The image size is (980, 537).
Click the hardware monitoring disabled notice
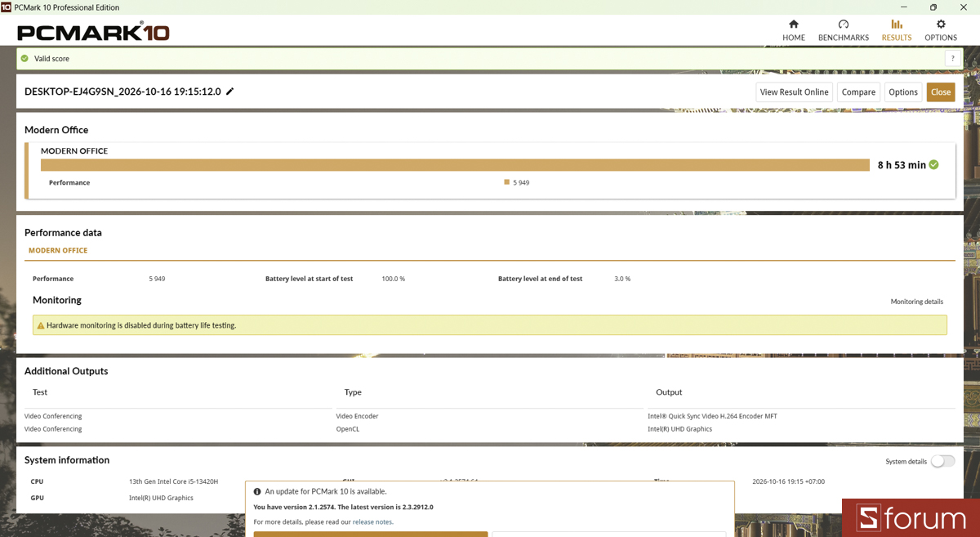point(490,325)
